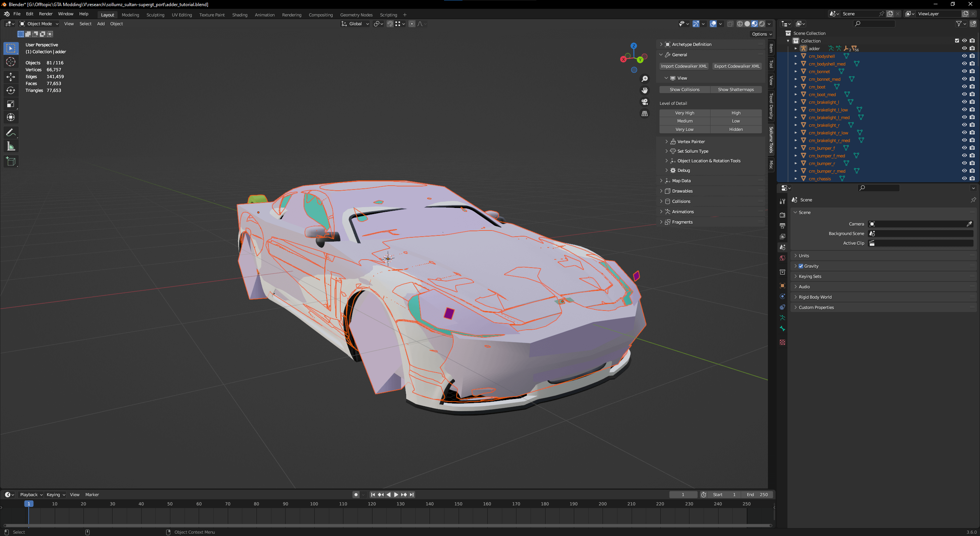
Task: Open the Shading workspace tab
Action: point(240,15)
